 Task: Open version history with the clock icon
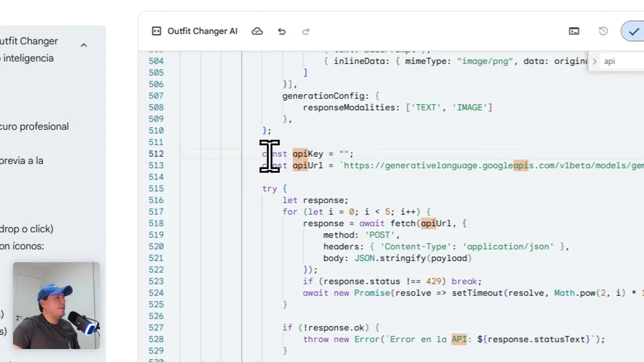(603, 31)
